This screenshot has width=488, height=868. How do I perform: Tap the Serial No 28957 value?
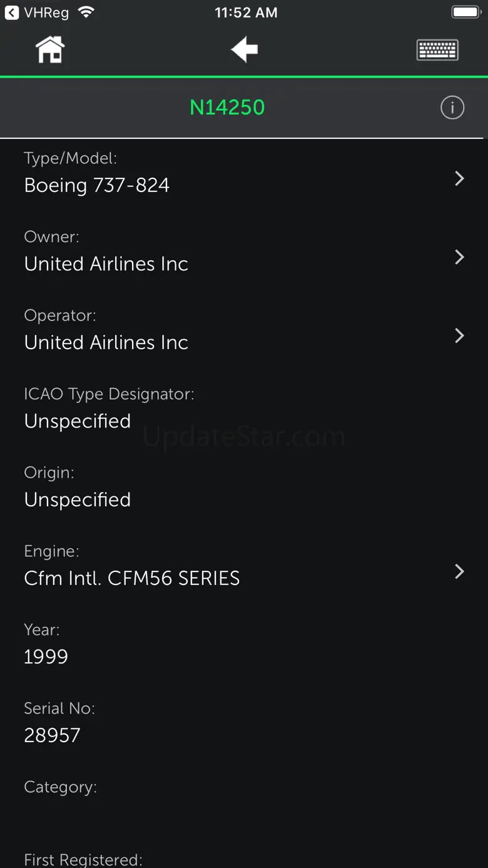[53, 735]
